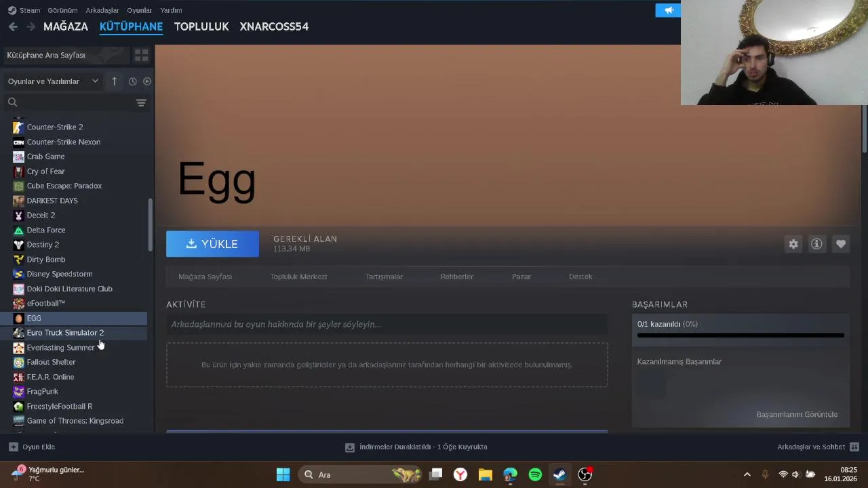
Task: Open the announcements megaphone icon
Action: tap(669, 10)
